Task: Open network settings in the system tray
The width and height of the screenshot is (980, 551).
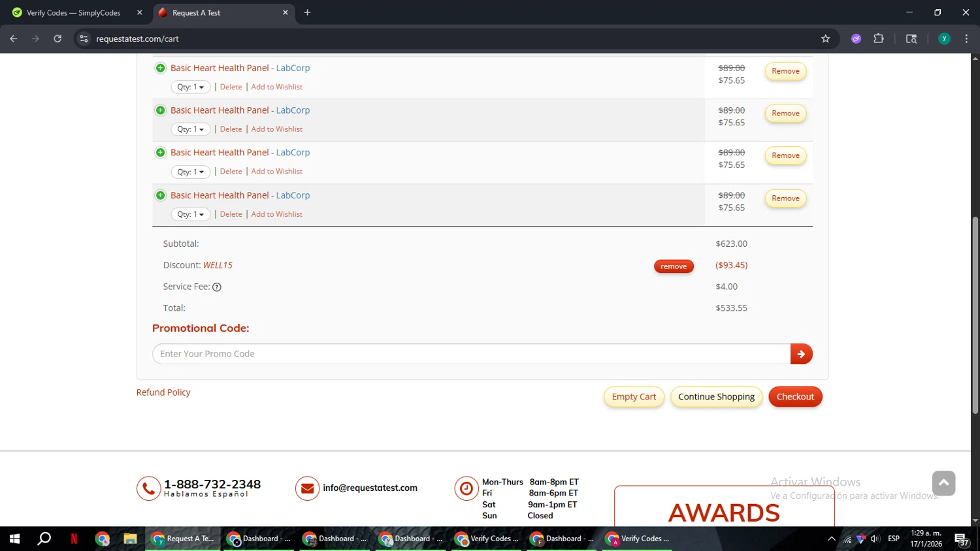Action: coord(847,539)
